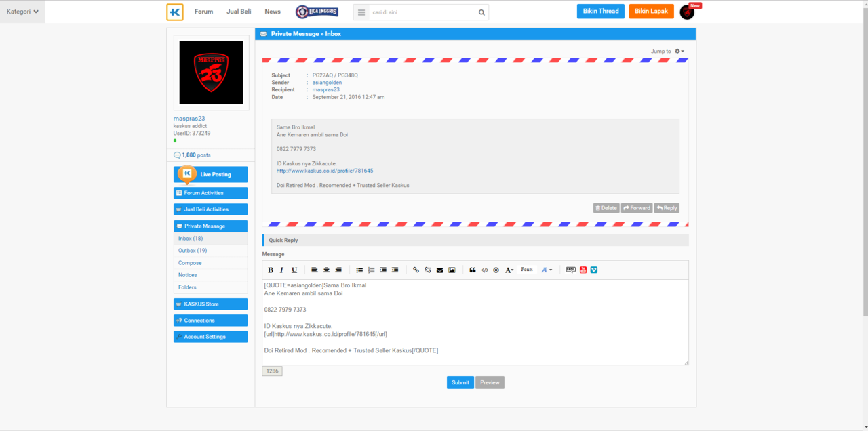Insert a bulleted list
Screen dimensions: 868x431
coord(359,270)
